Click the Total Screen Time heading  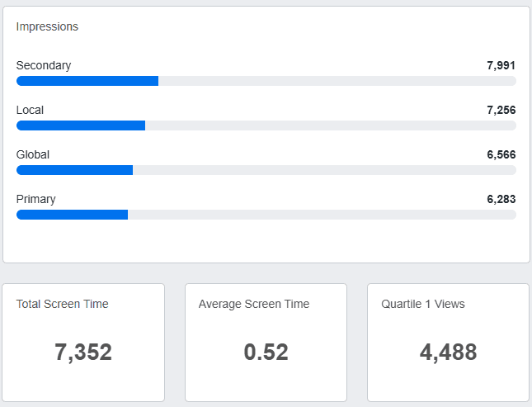[x=62, y=304]
